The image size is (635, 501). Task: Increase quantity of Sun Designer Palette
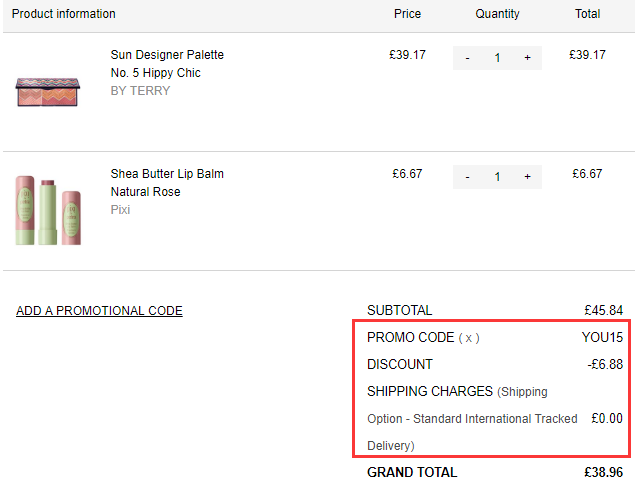tap(527, 58)
